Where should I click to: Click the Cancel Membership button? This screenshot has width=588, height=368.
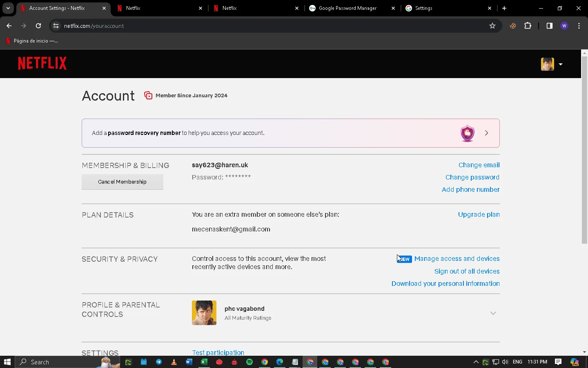(x=122, y=182)
